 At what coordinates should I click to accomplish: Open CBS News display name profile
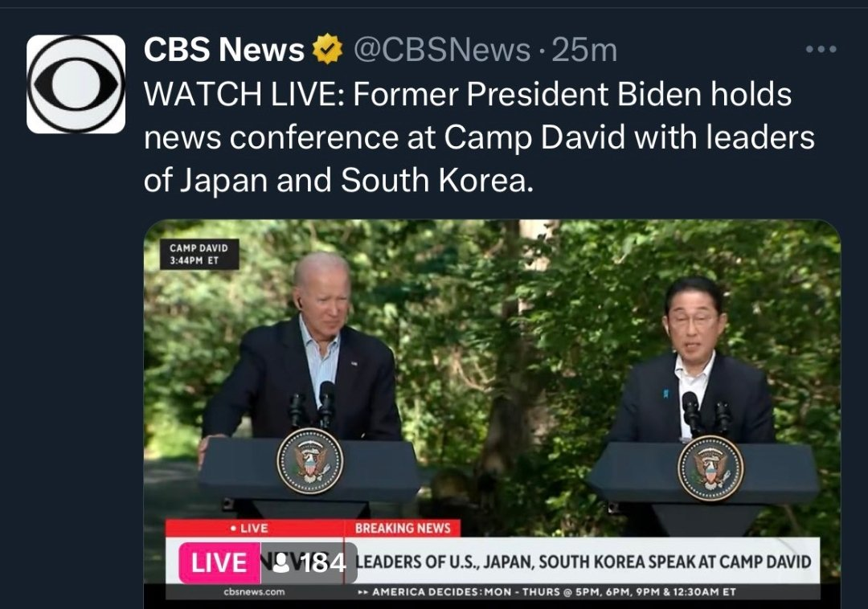point(223,49)
